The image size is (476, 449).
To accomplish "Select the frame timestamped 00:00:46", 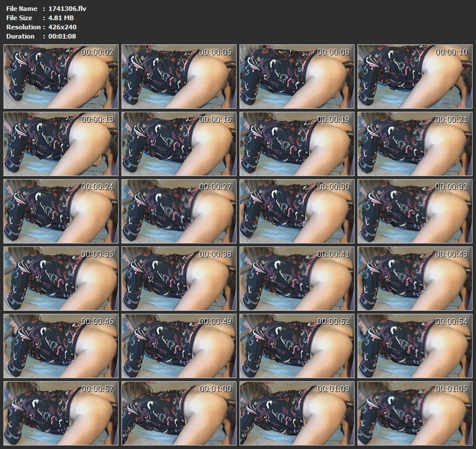I will click(61, 346).
